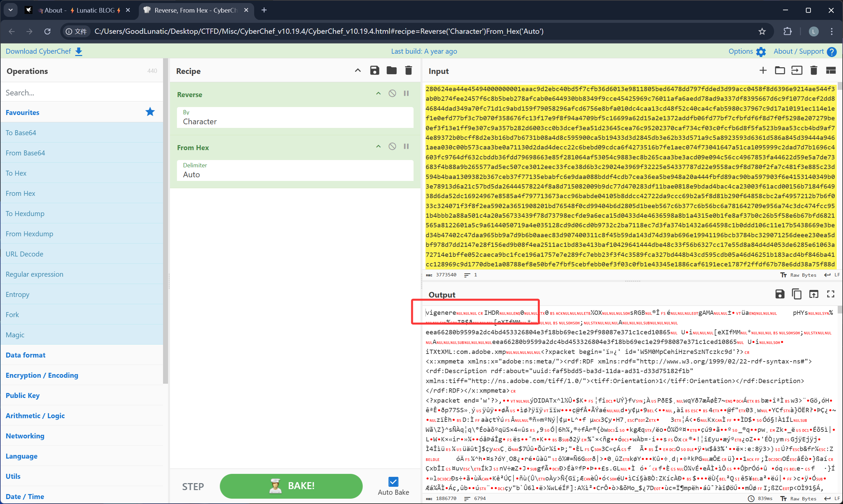Screen dimensions: 843x504
Task: Disable the From Hex operation
Action: (392, 146)
